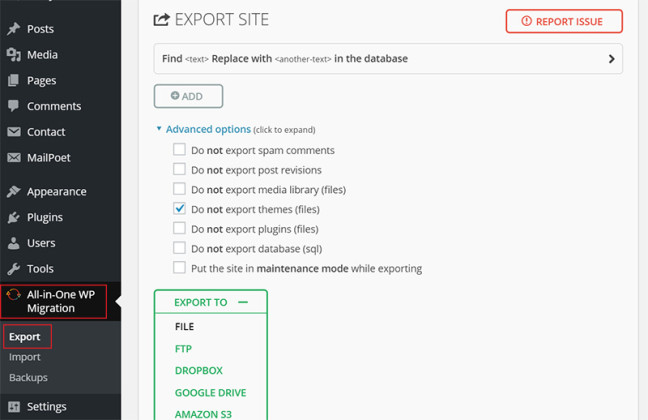Expand Find and Replace chevron arrow
Image resolution: width=648 pixels, height=420 pixels.
click(612, 59)
